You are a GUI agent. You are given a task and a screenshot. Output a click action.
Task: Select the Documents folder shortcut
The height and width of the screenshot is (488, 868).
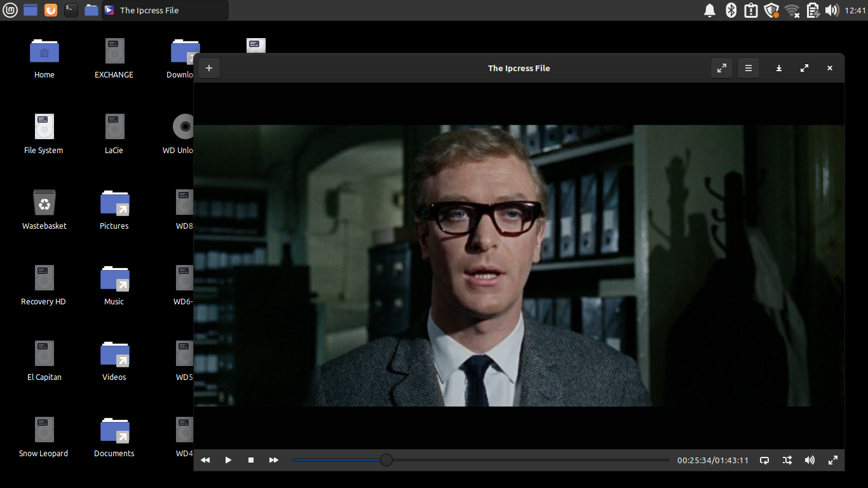tap(114, 437)
